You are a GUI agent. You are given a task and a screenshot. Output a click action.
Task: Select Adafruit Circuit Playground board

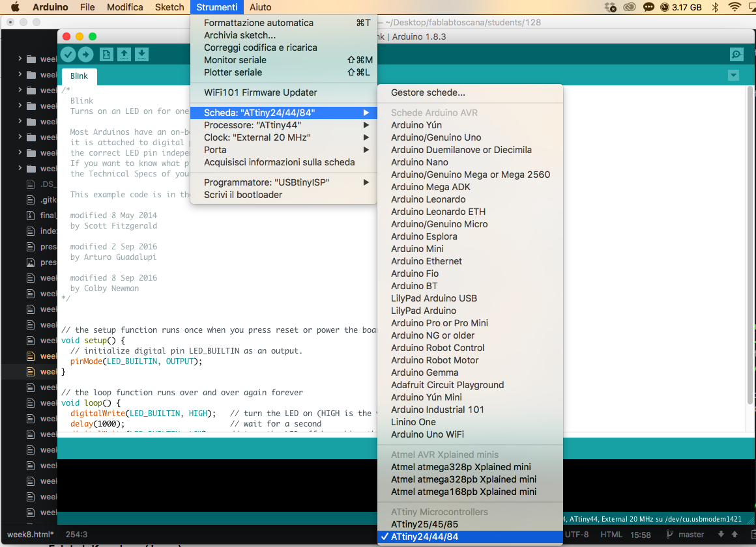pos(470,385)
